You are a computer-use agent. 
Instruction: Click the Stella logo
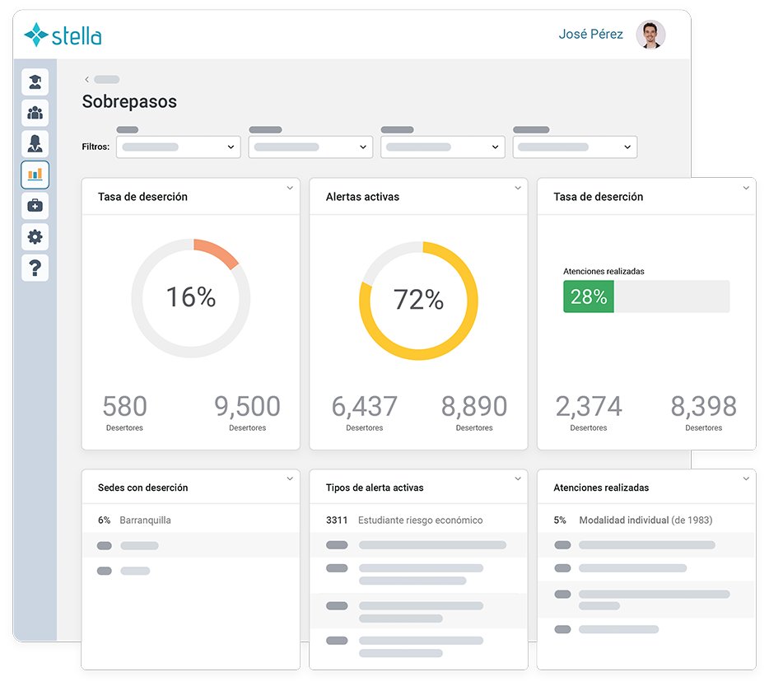[63, 35]
